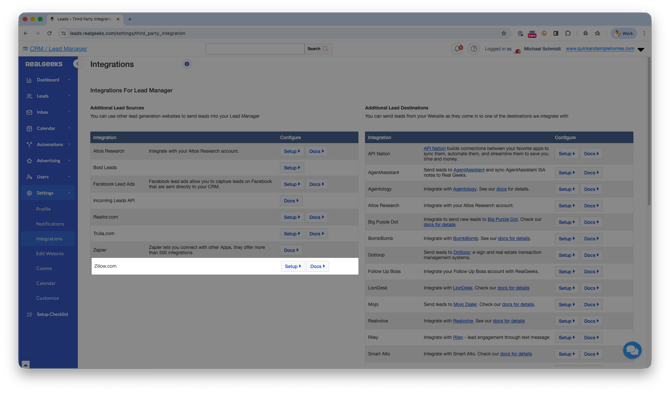The width and height of the screenshot is (670, 393).
Task: Open the live chat bubble icon
Action: click(x=632, y=350)
